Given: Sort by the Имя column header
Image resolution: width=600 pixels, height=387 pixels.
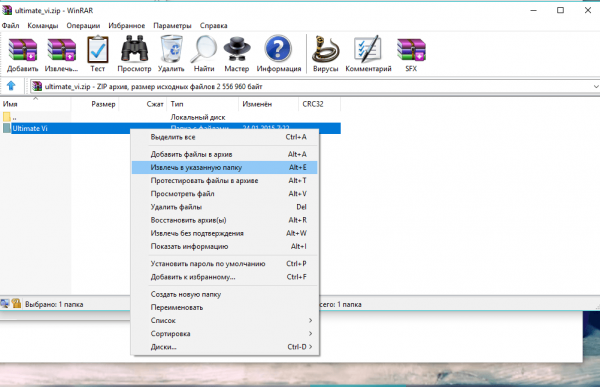Looking at the screenshot, I should (35, 104).
